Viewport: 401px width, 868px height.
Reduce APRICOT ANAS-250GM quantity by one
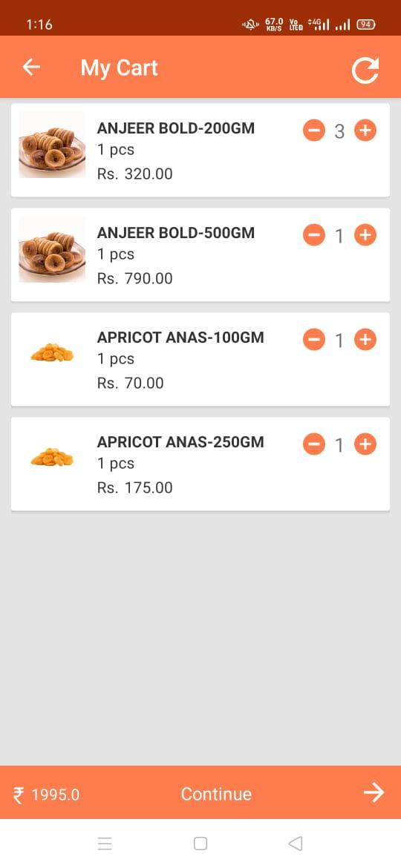(313, 444)
